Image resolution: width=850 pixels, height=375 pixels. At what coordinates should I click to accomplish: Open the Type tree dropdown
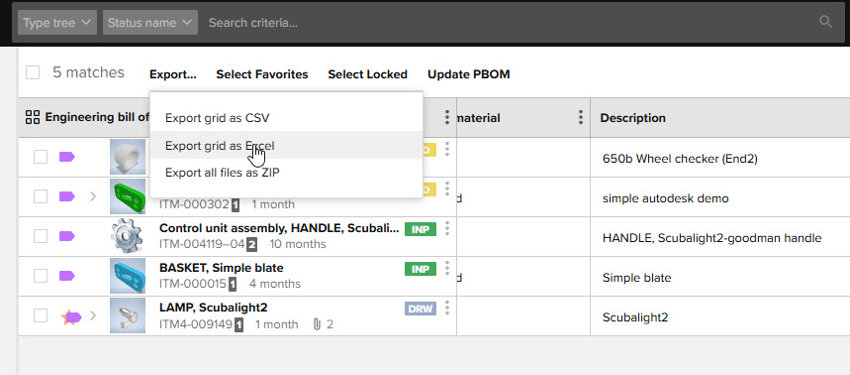(x=57, y=23)
